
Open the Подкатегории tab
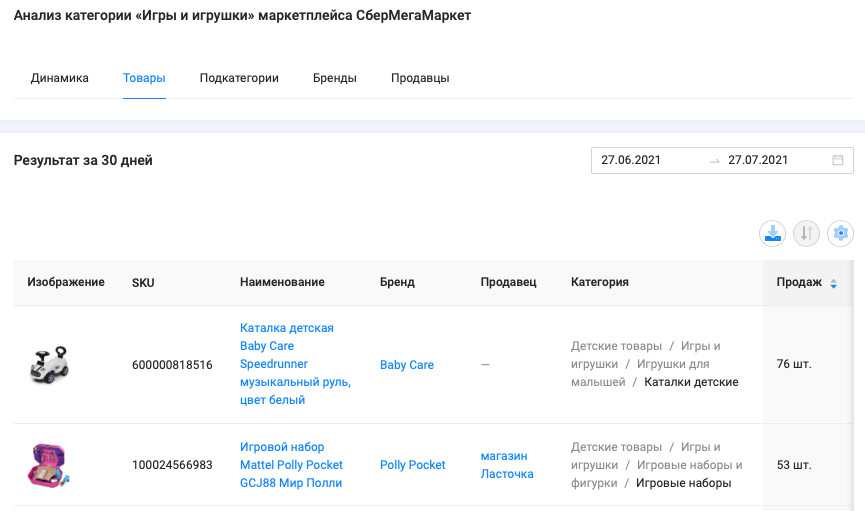pyautogui.click(x=239, y=78)
